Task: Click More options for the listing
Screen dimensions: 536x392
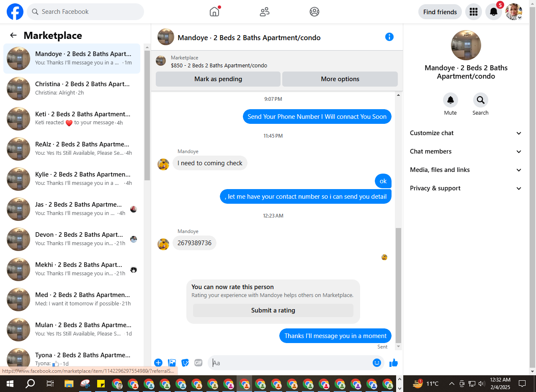Action: pos(340,79)
